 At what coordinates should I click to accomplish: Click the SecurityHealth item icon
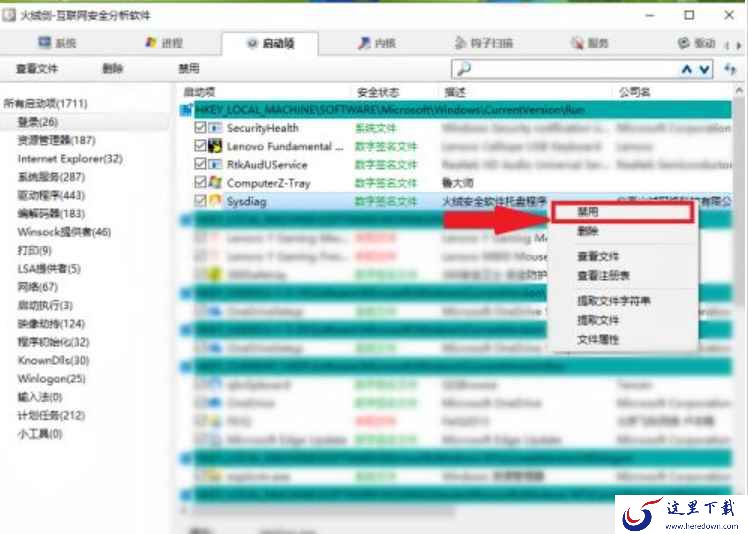click(216, 128)
